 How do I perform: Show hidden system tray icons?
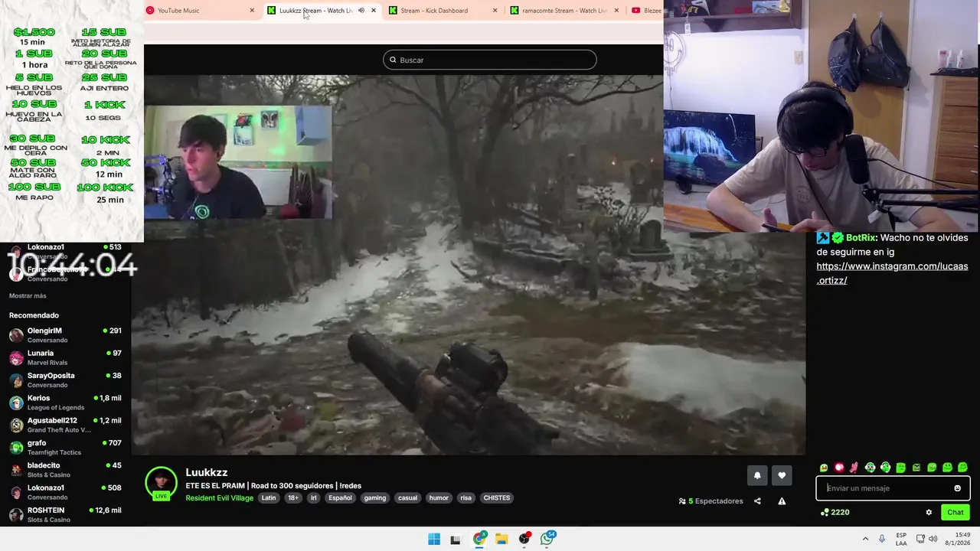865,539
